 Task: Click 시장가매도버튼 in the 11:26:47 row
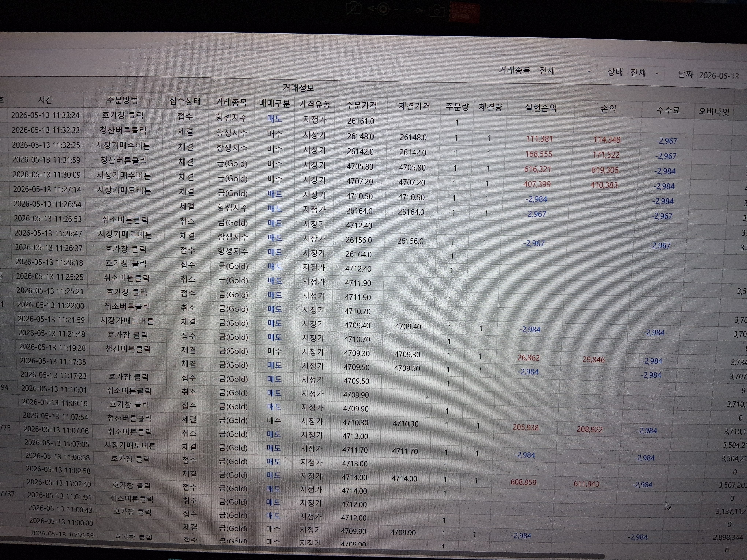click(125, 234)
